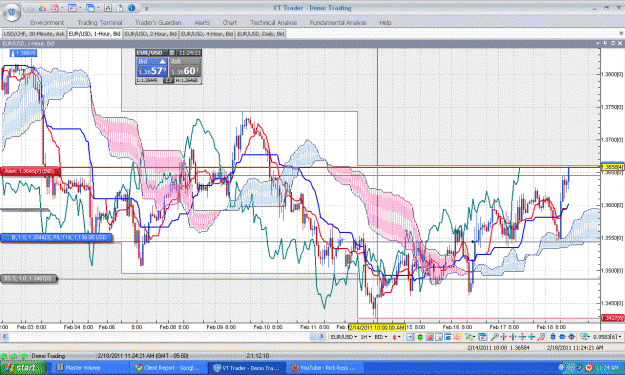Open the Trading Terminal menu

[100, 23]
